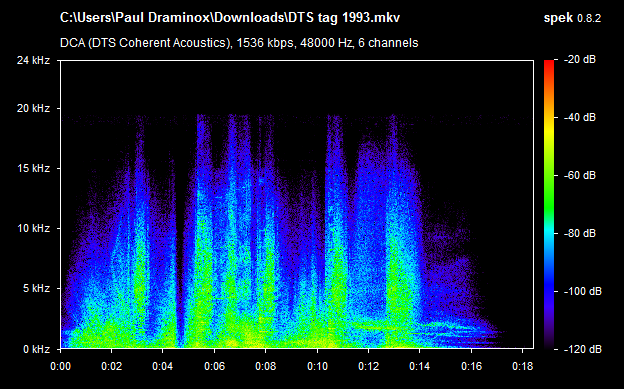This screenshot has width=624, height=389.
Task: Click the 0:18 time axis label
Action: coord(522,366)
